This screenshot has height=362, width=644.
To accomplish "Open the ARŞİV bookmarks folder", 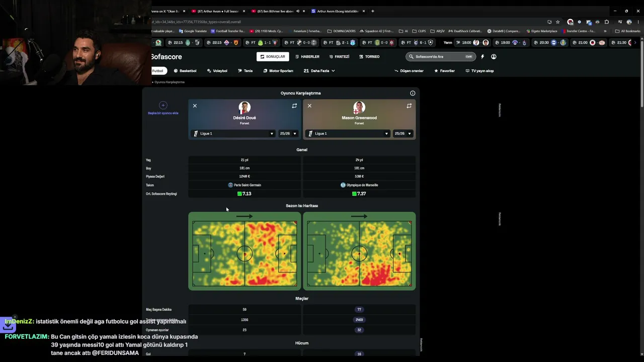I will pos(436,31).
